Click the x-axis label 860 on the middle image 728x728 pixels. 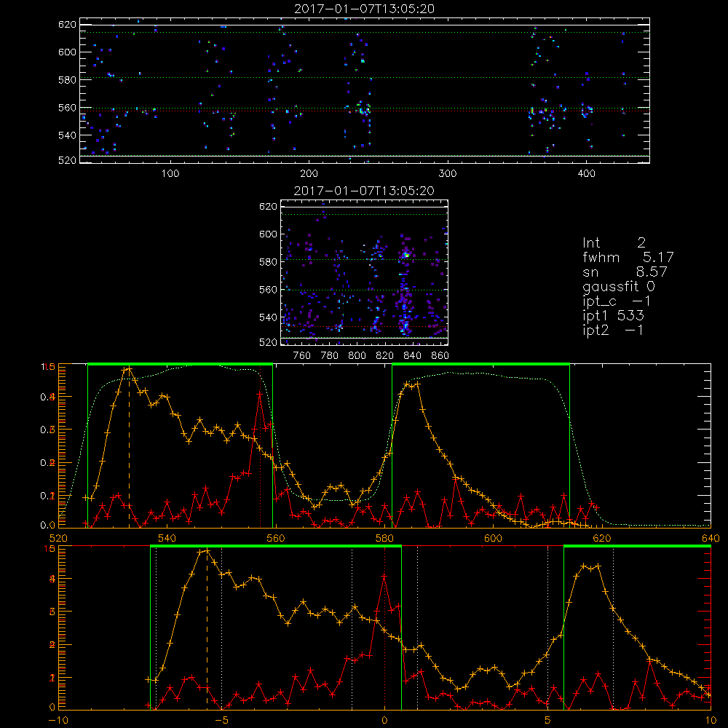click(440, 356)
